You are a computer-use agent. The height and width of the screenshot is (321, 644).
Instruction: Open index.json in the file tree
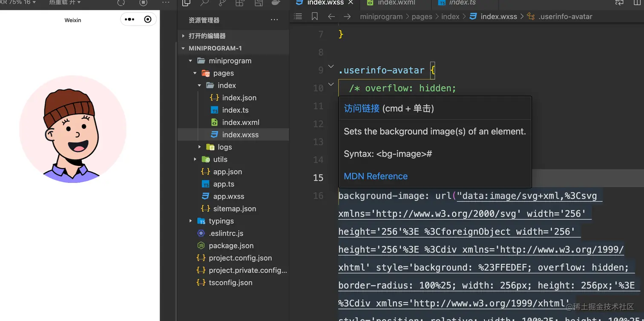pos(239,98)
